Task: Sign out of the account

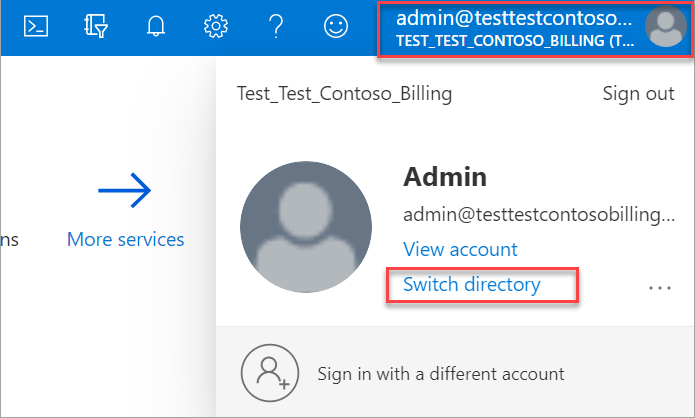Action: [638, 94]
